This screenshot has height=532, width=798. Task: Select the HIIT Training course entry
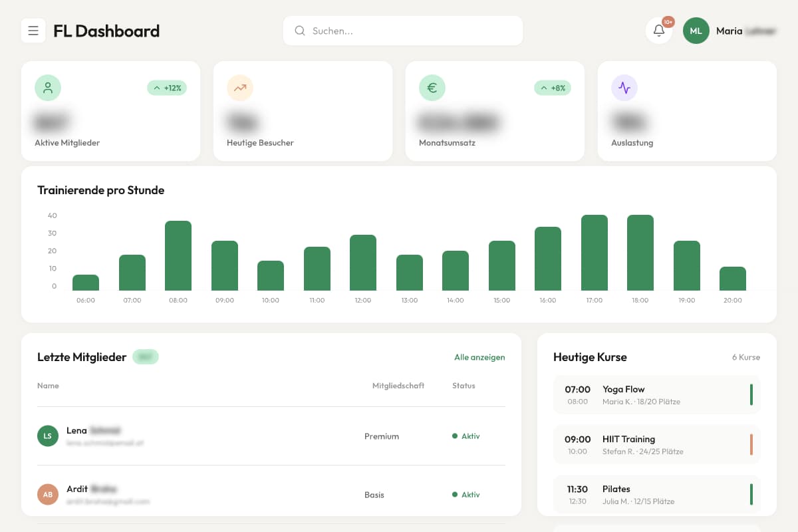coord(656,444)
